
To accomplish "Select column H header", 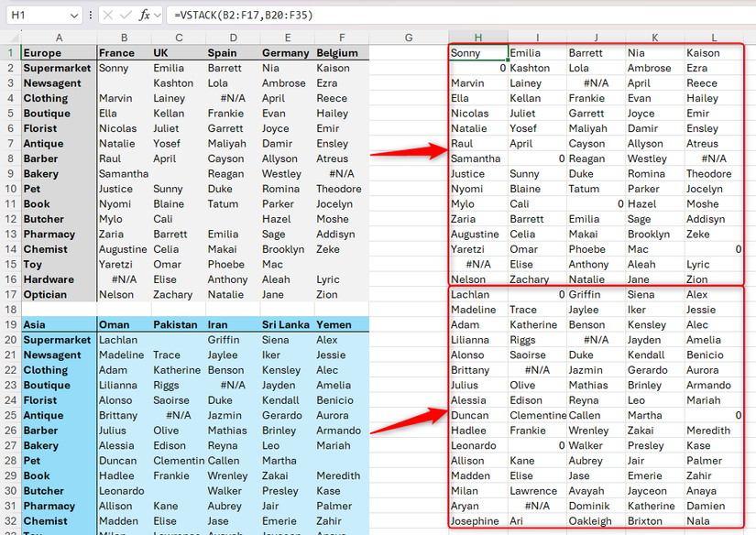I will point(477,38).
